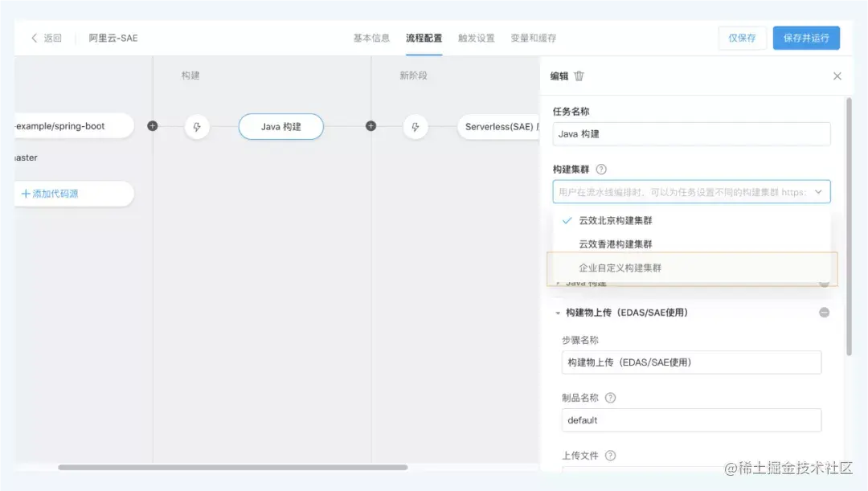This screenshot has height=491, width=868.
Task: Click the 阿里云-SAE pipeline name
Action: 113,38
